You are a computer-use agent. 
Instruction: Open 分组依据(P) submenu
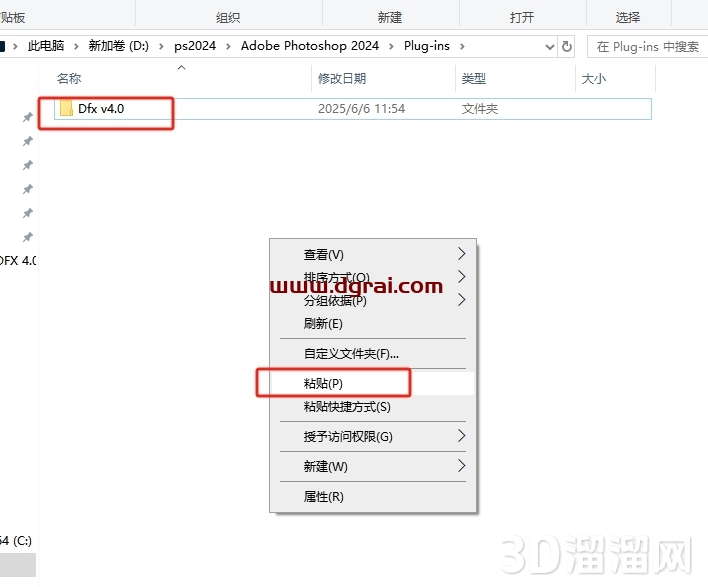(373, 300)
